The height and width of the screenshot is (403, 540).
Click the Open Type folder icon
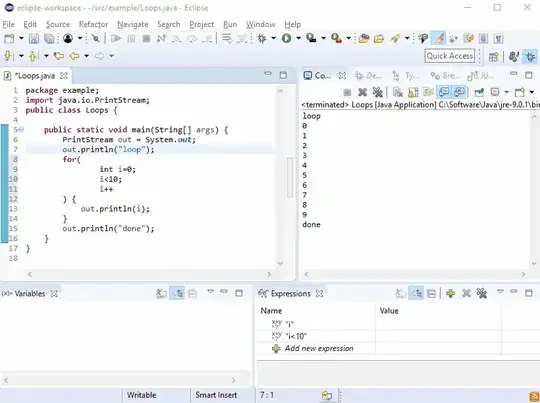coord(364,38)
